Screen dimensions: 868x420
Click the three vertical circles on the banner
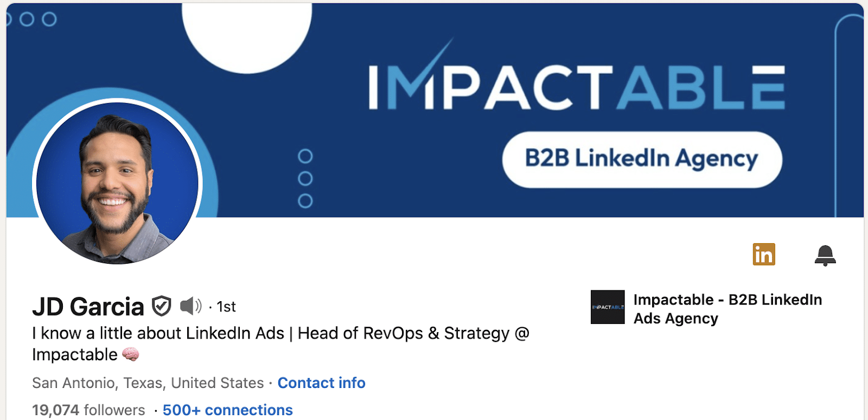tap(305, 179)
